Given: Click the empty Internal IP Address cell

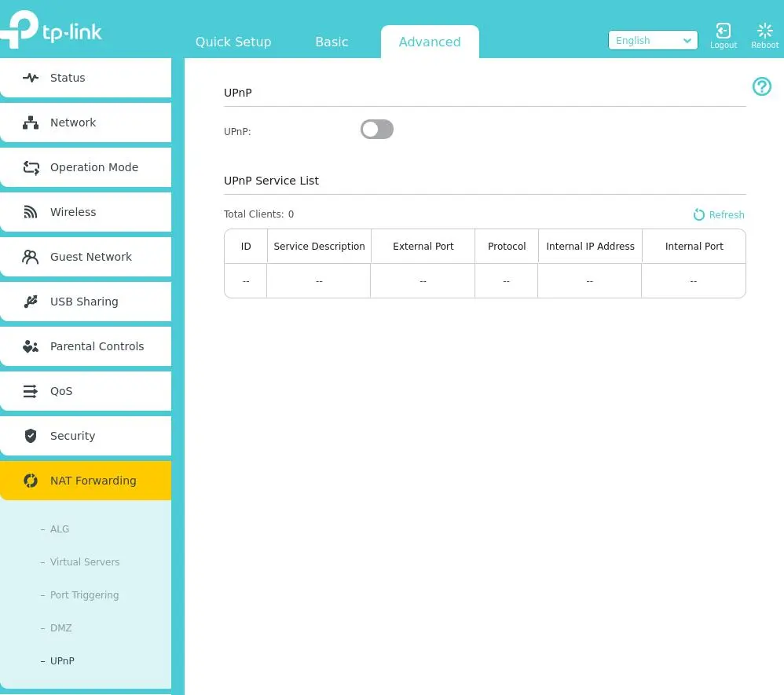Looking at the screenshot, I should click(x=589, y=281).
